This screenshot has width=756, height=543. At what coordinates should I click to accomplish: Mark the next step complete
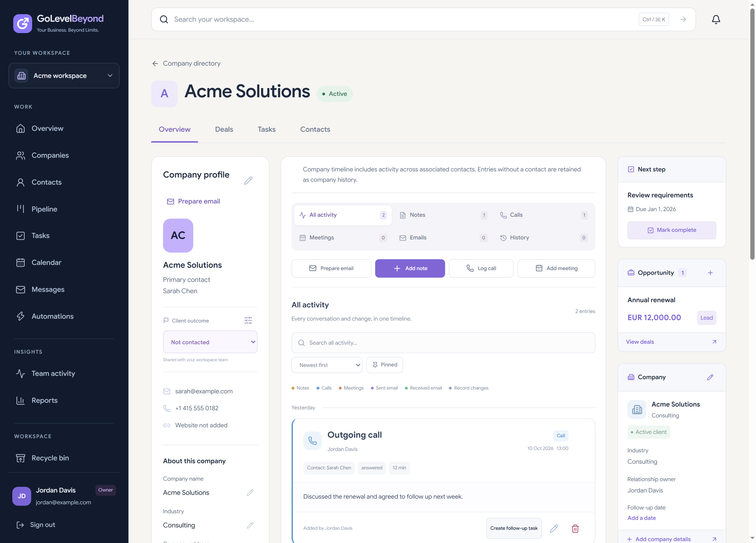click(671, 230)
